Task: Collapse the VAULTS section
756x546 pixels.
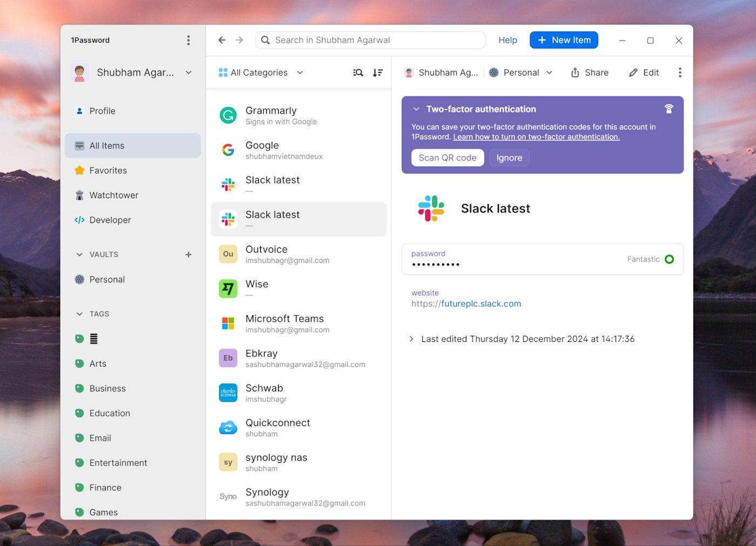Action: tap(80, 254)
